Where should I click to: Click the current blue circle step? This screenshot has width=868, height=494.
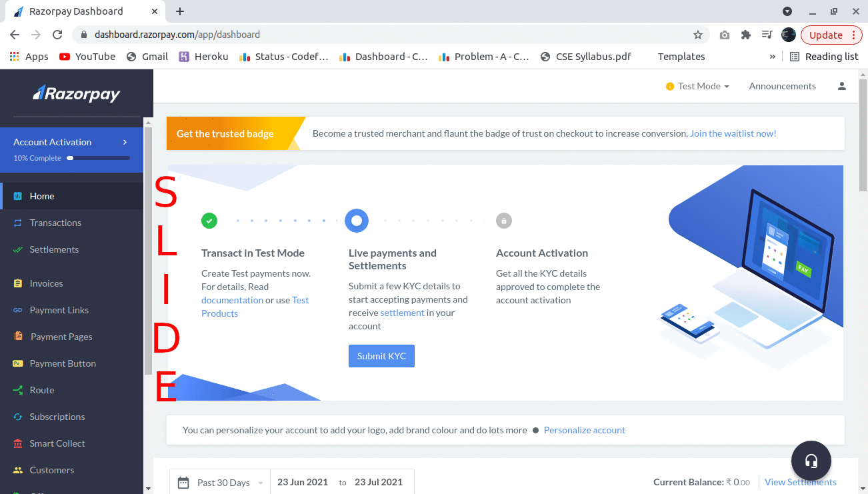pos(357,220)
